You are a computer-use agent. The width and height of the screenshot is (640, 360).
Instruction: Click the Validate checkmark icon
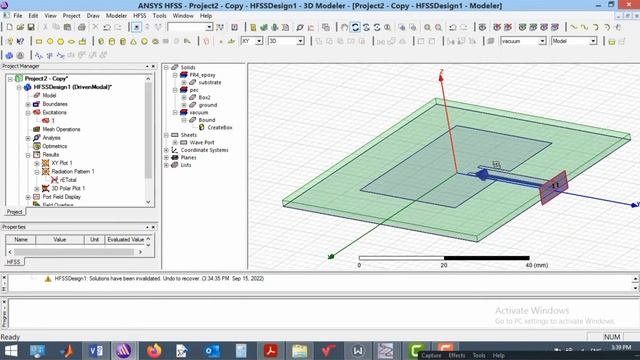point(264,27)
